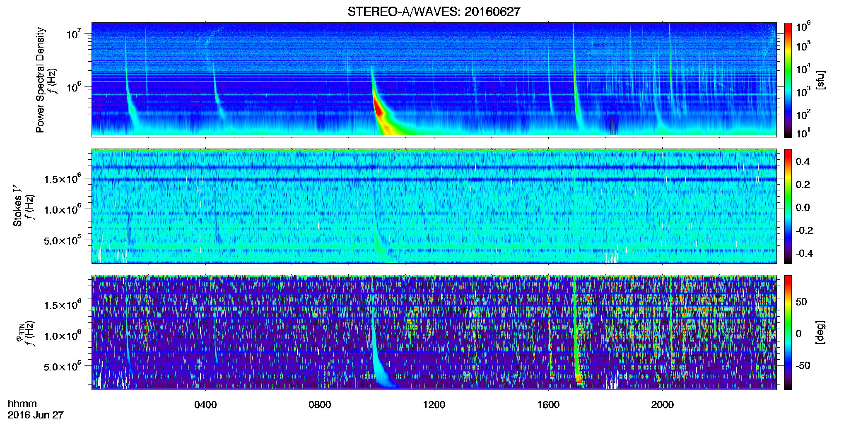Select the Power Spectral Density axis label
Viewport: 868px width, 447px height.
[x=40, y=80]
